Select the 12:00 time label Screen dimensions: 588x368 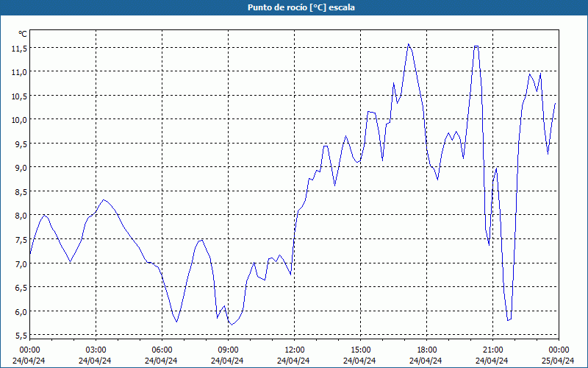point(295,350)
